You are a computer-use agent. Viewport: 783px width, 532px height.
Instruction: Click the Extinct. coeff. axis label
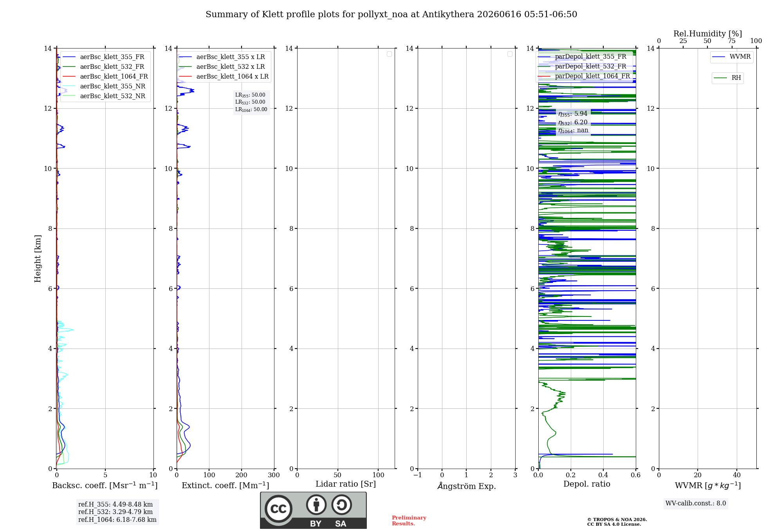226,485
